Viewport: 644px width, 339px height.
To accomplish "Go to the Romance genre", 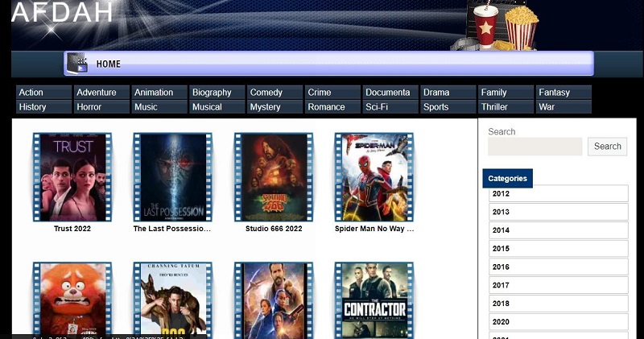I will pyautogui.click(x=332, y=107).
